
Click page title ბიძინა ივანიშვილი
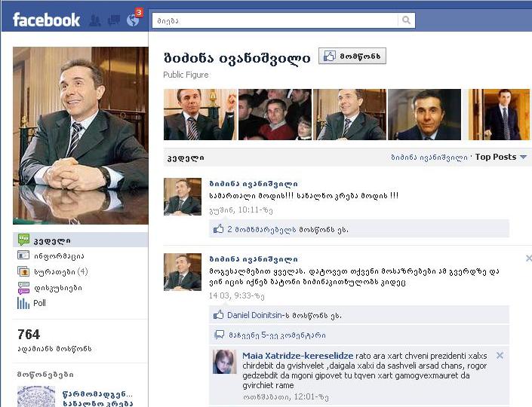pos(237,58)
